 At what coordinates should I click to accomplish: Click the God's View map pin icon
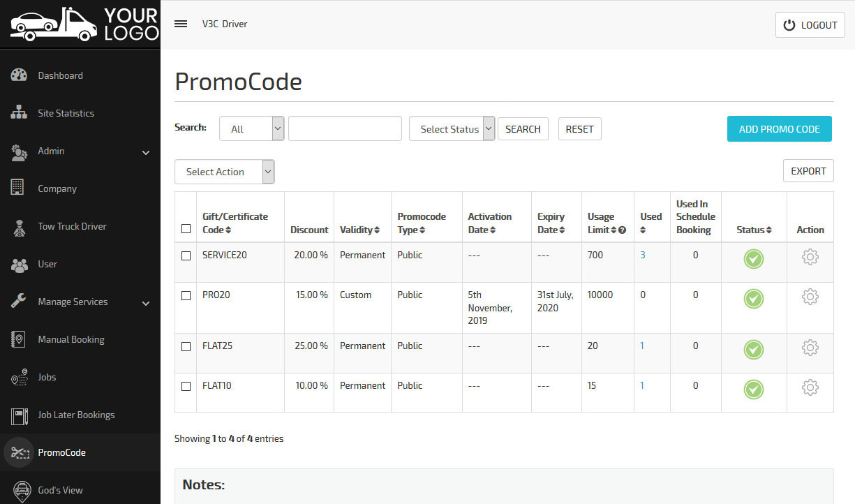[x=22, y=491]
